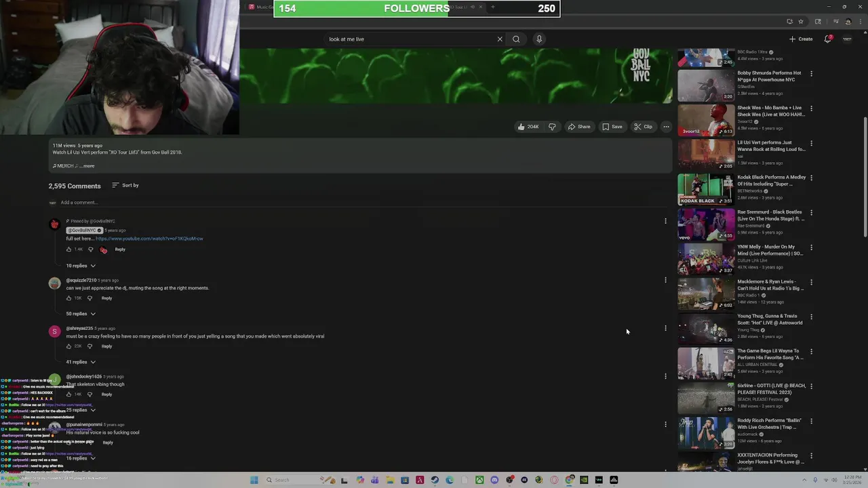Viewport: 868px width, 488px height.
Task: Open Sheck Wes Mo Bamba live video
Action: pyautogui.click(x=706, y=119)
